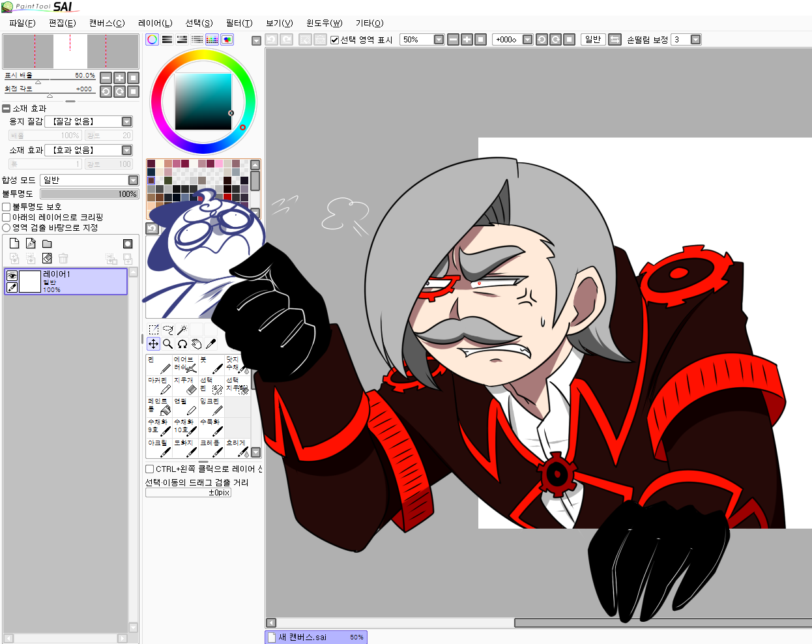Adjust the 불투명도 opacity slider
Image resolution: width=812 pixels, height=644 pixels.
[89, 194]
